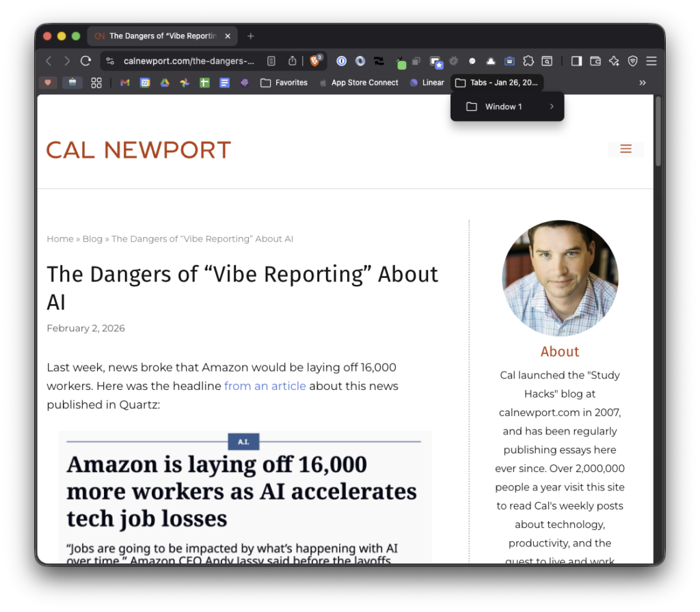Image resolution: width=700 pixels, height=612 pixels.
Task: Click the Brave Shields lion icon
Action: [x=315, y=61]
